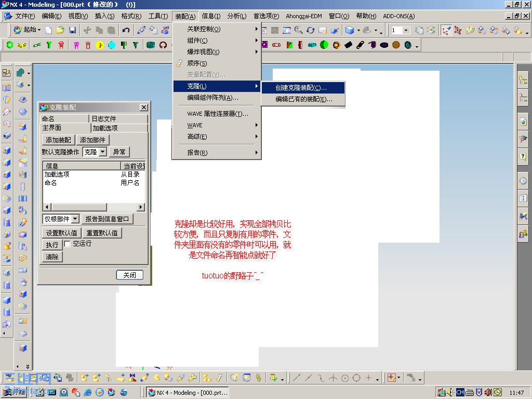Open the work layer number dropdown

pos(406,30)
